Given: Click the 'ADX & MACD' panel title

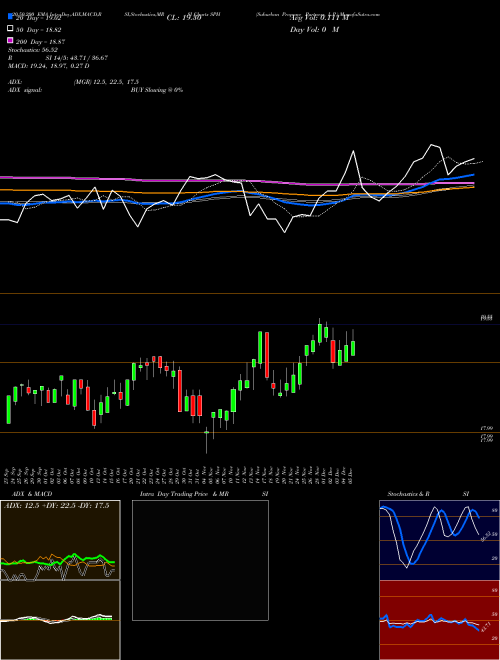Looking at the screenshot, I should point(32,494).
